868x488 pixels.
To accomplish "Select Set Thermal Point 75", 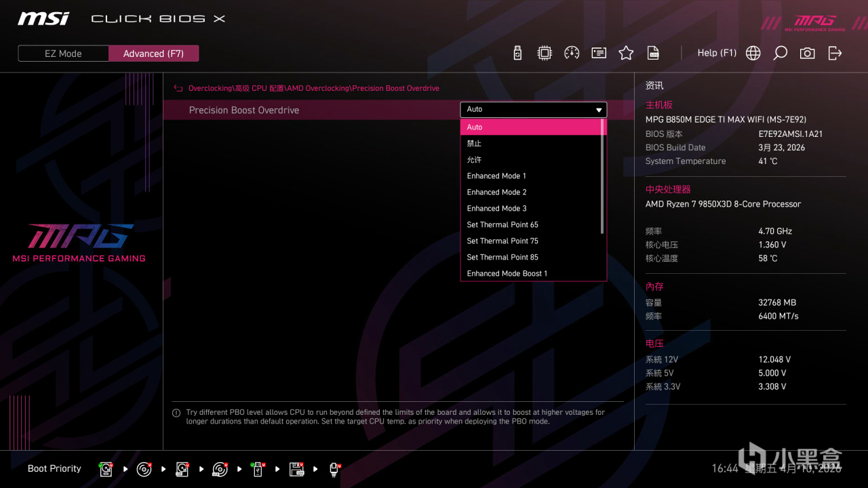I will pyautogui.click(x=531, y=241).
